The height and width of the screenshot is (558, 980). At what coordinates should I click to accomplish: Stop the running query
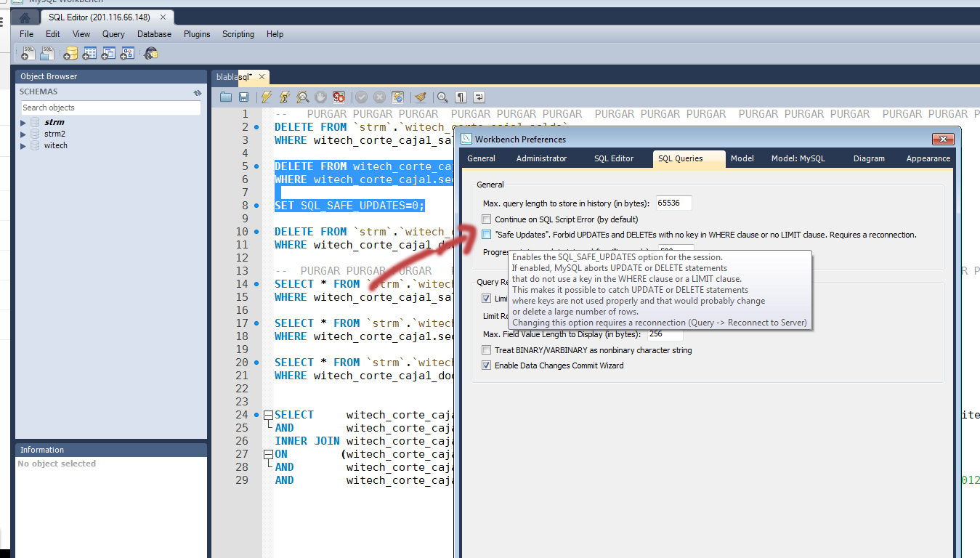(x=320, y=97)
